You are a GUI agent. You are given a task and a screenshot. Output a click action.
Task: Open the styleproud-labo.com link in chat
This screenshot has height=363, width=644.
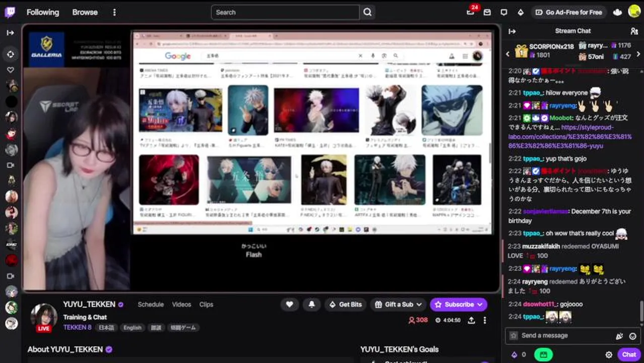point(570,137)
